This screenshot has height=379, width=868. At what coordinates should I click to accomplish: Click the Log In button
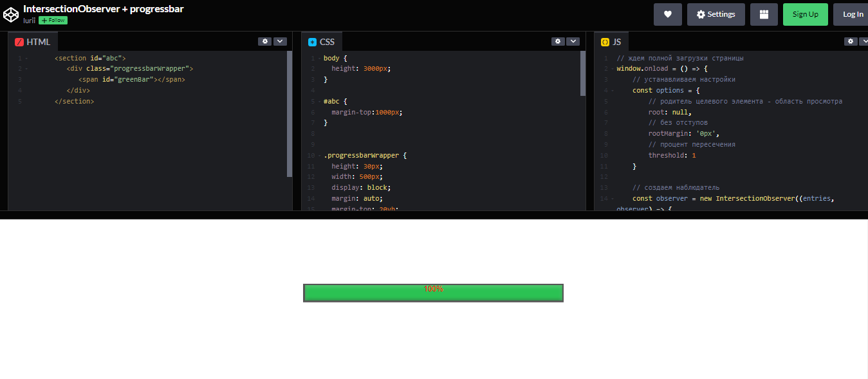[852, 14]
